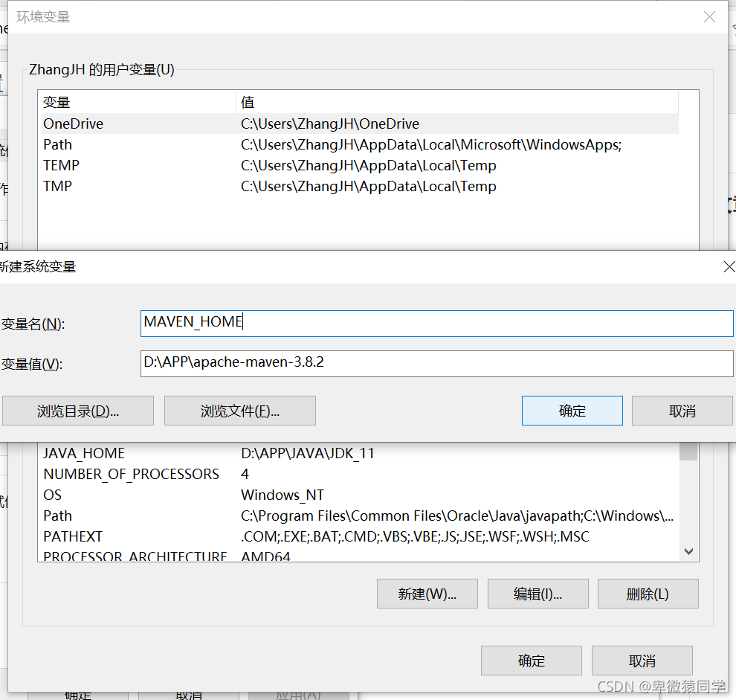736x700 pixels.
Task: Click NUMBER_OF_PROCESSORS value 4
Action: point(245,474)
